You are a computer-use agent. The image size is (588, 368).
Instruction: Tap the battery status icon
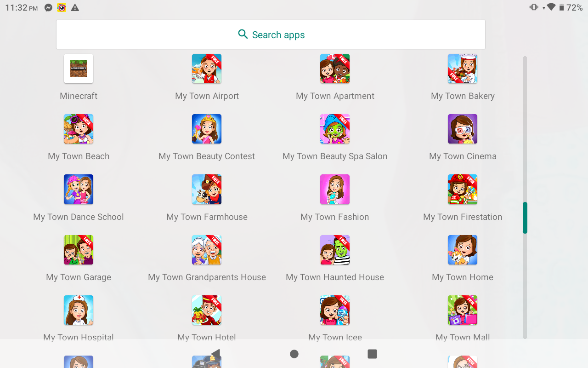tap(561, 7)
